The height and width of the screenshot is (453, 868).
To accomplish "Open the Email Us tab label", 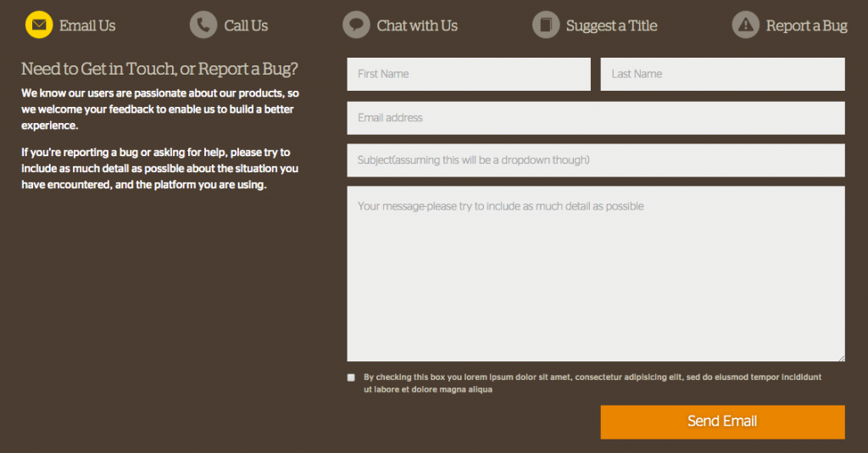I will pyautogui.click(x=87, y=25).
